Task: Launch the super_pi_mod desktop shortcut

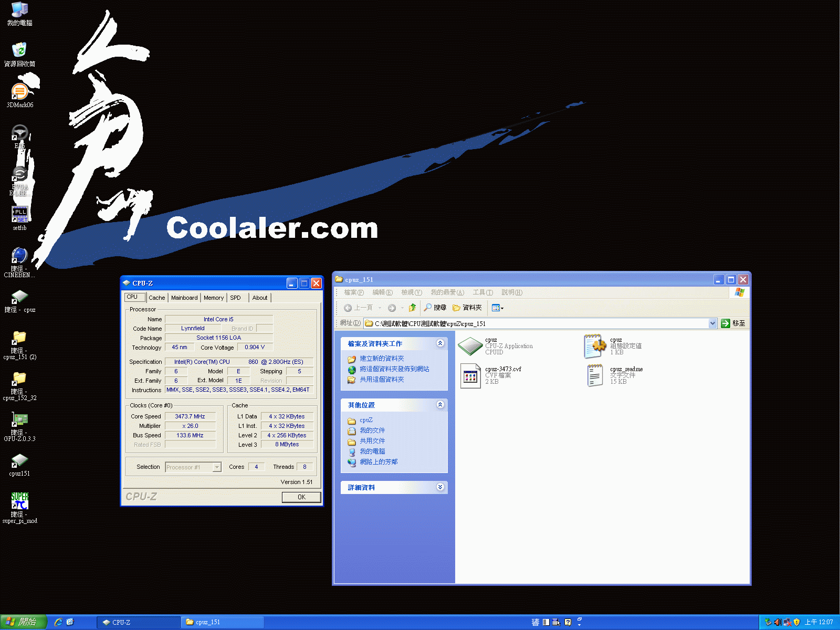Action: [19, 508]
